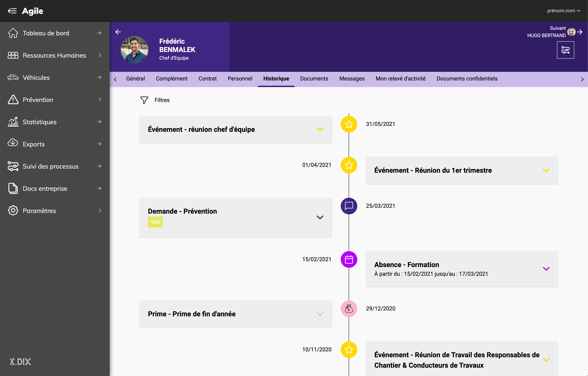Click the star marker for 10/11/2020
Screen dimensions: 588x376
(x=349, y=350)
